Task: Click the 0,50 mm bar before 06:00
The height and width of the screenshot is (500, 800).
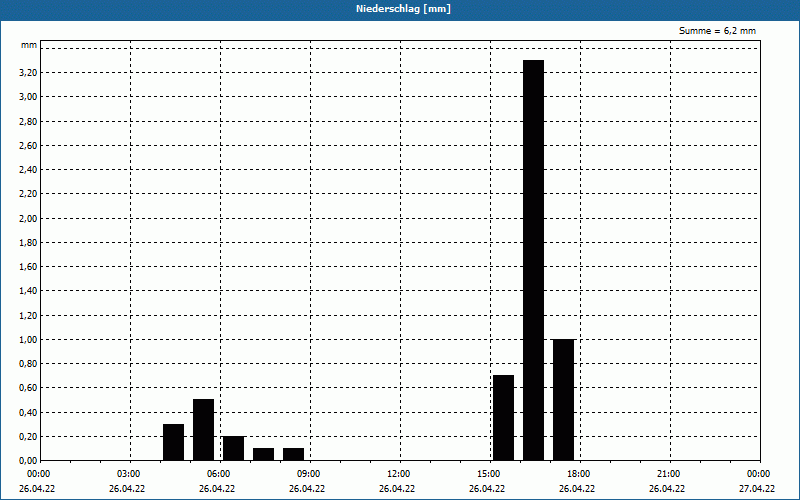Action: (204, 430)
